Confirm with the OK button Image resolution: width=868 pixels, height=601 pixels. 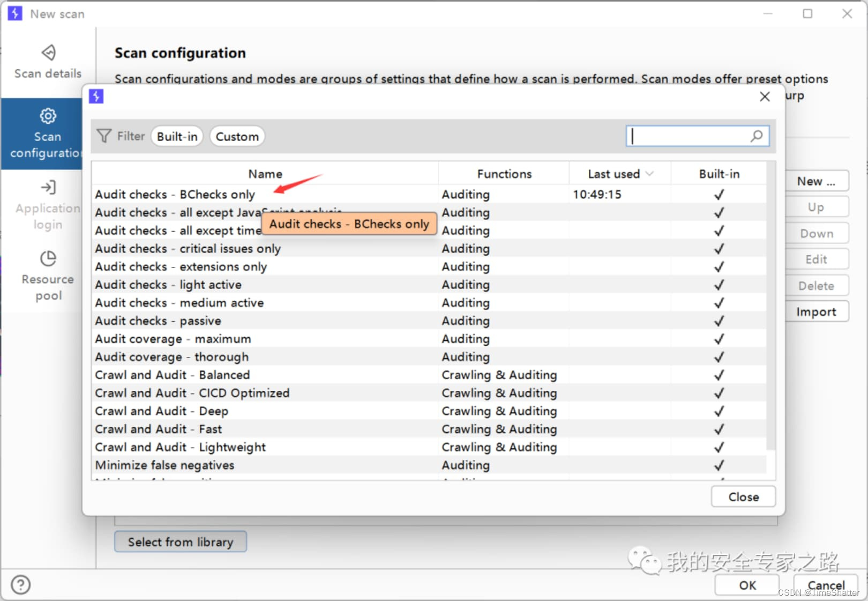click(747, 585)
